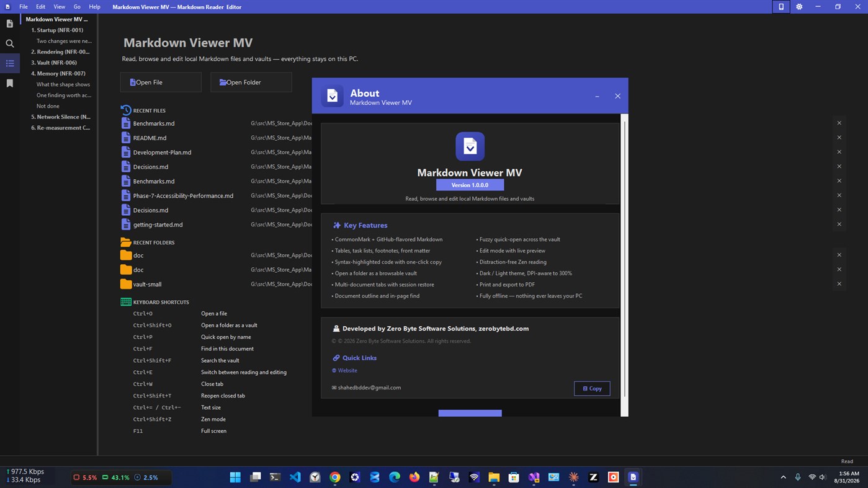The image size is (868, 488).
Task: Open the Search panel magnifier icon
Action: click(x=9, y=43)
